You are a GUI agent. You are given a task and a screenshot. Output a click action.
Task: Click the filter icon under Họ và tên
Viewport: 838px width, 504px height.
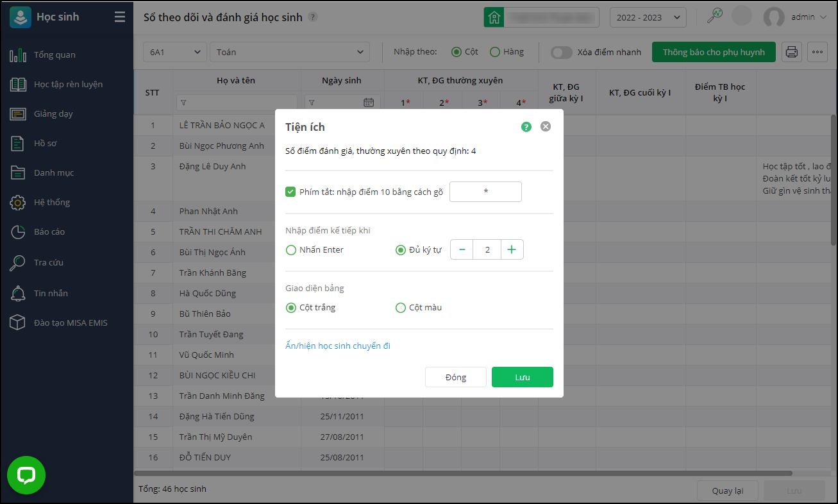(x=183, y=103)
